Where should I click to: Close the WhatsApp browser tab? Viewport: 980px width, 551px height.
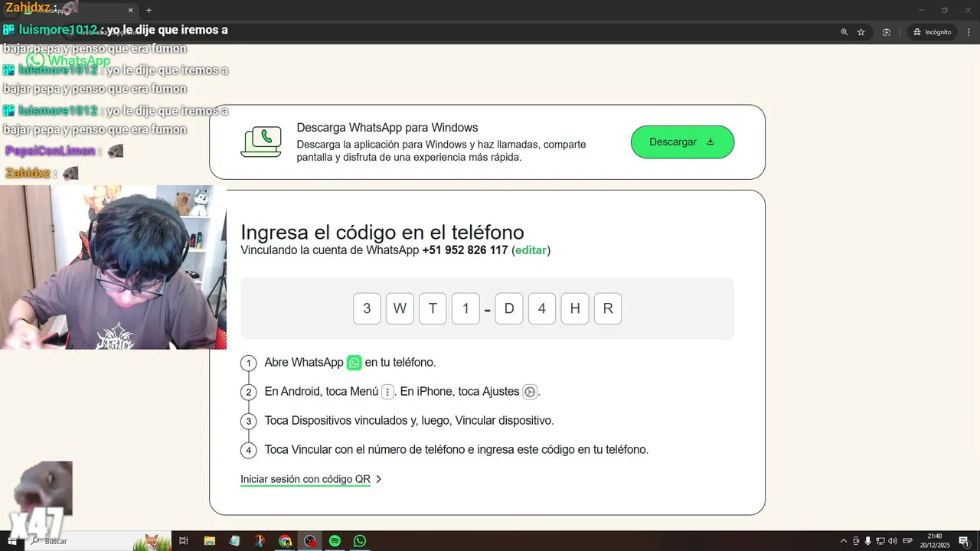click(131, 10)
